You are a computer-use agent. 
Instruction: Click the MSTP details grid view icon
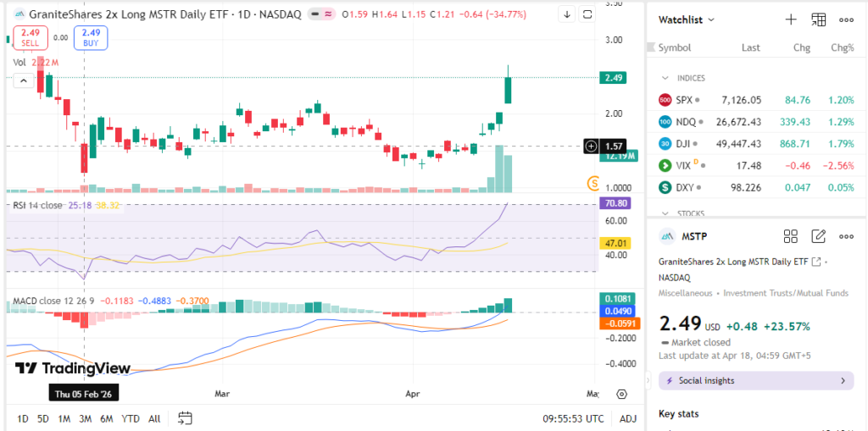coord(790,236)
